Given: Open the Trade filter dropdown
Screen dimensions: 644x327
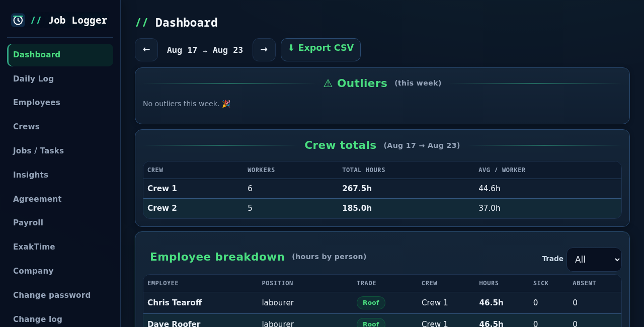Looking at the screenshot, I should (594, 260).
